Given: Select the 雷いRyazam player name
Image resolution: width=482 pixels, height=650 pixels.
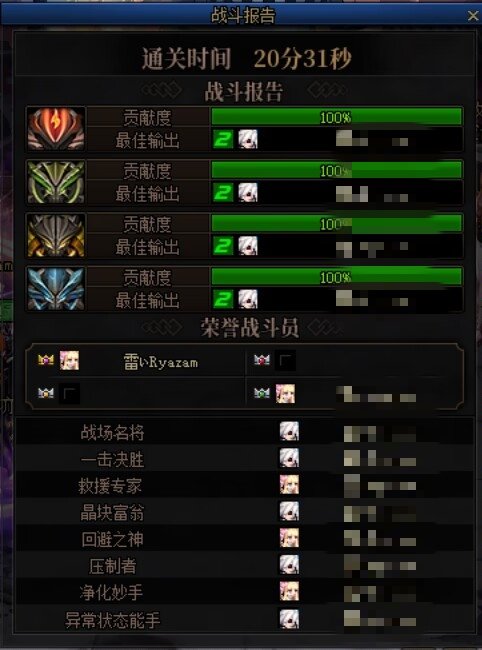Looking at the screenshot, I should click(x=161, y=362).
